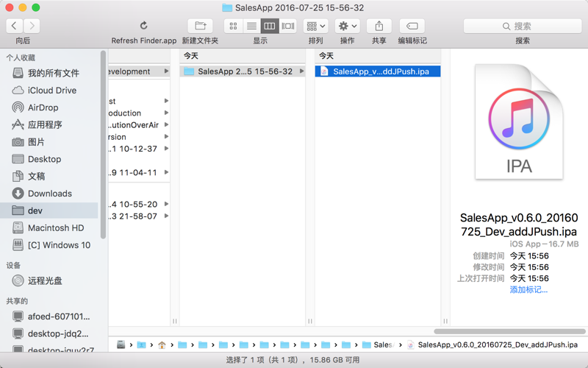This screenshot has width=588, height=368.
Task: Open the arrange (排列) dropdown
Action: pos(316,26)
